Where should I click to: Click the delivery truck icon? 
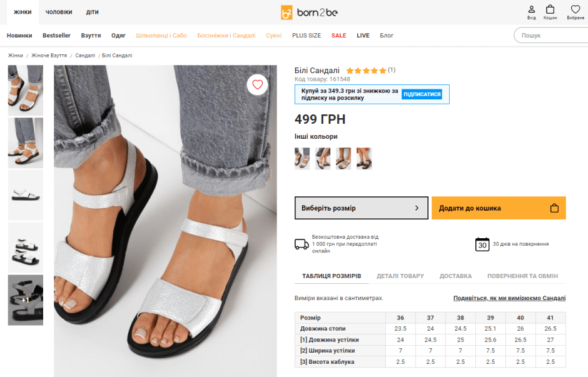tap(302, 244)
